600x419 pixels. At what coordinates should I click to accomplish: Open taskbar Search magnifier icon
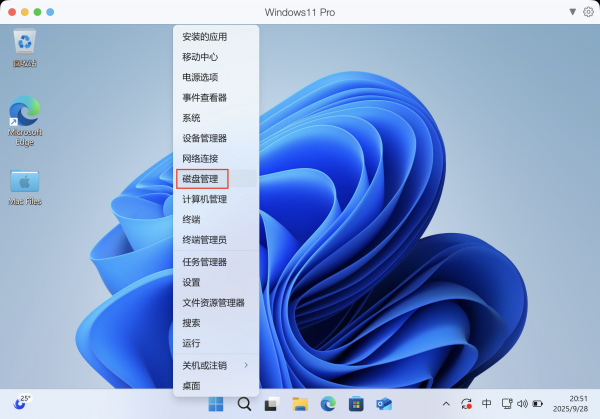(243, 404)
